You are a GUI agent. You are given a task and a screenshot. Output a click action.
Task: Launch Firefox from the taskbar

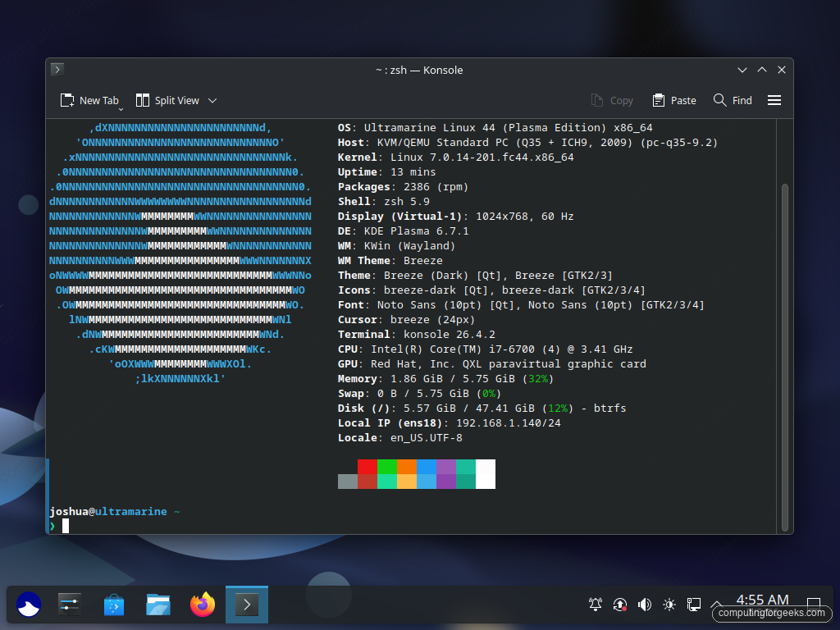click(203, 605)
